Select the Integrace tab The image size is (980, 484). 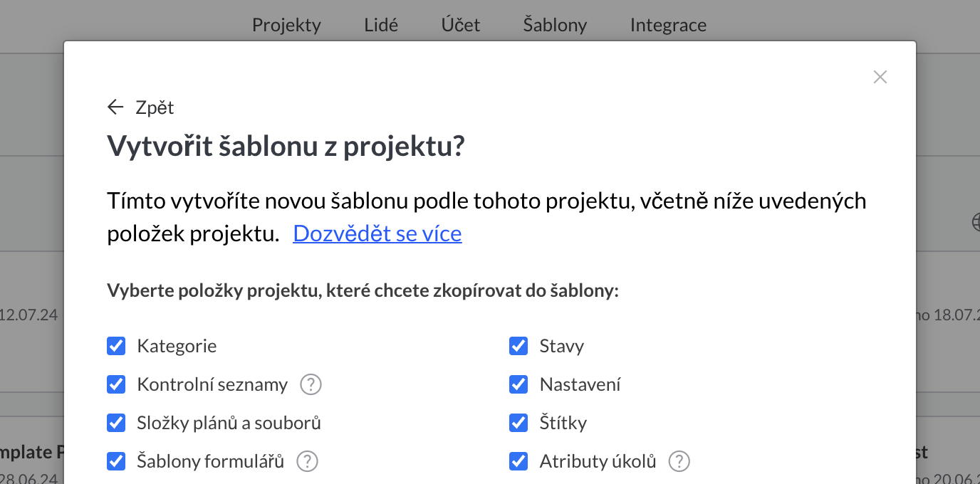pyautogui.click(x=668, y=25)
